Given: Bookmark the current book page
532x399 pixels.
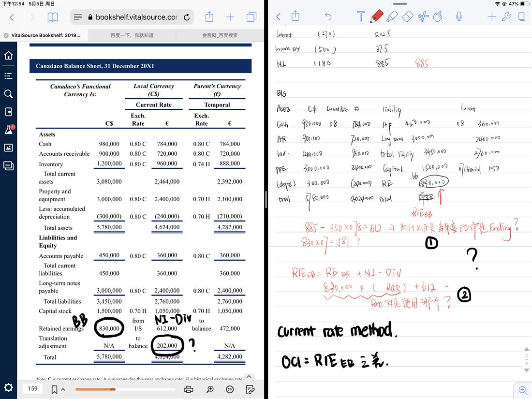Looking at the screenshot, I should point(54,389).
